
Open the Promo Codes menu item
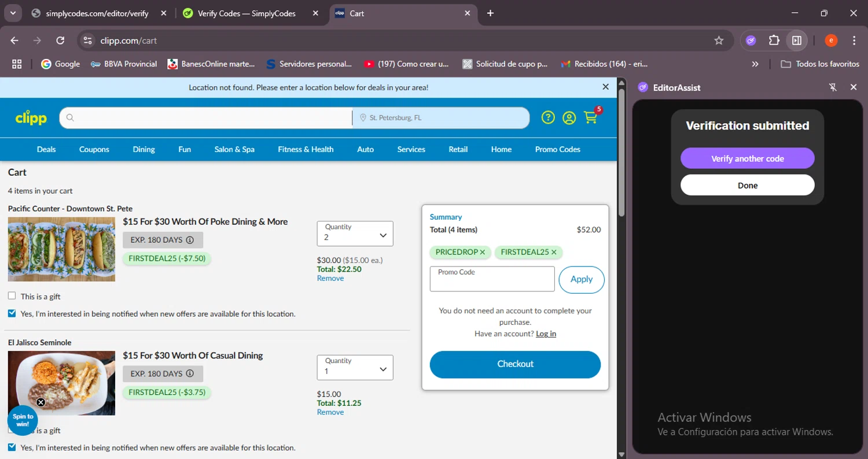point(558,149)
